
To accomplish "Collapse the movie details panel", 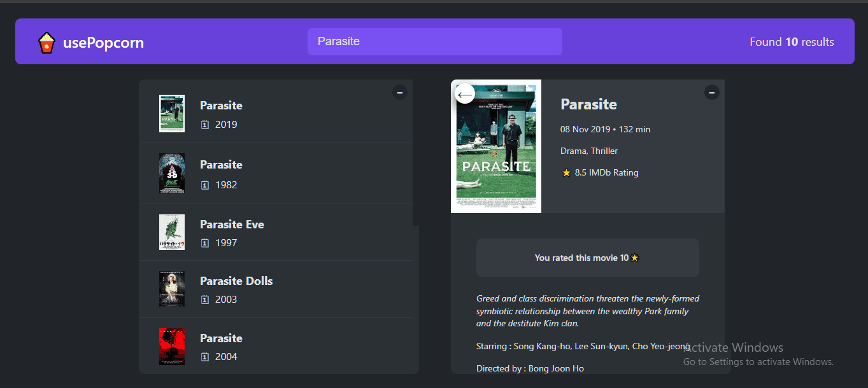I will tap(711, 92).
